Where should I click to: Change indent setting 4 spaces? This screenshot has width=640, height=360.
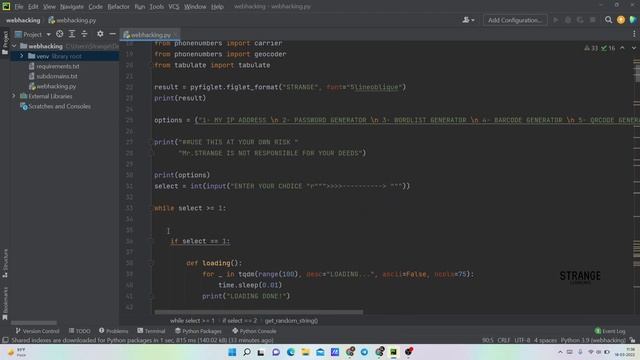point(545,340)
